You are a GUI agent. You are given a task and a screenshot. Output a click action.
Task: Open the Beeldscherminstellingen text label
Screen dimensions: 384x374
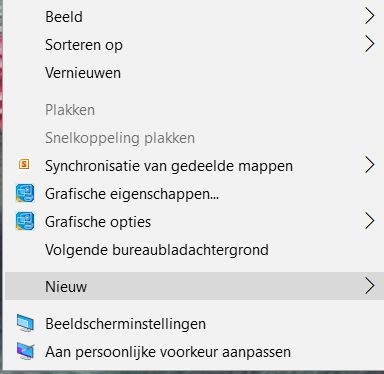pyautogui.click(x=125, y=324)
